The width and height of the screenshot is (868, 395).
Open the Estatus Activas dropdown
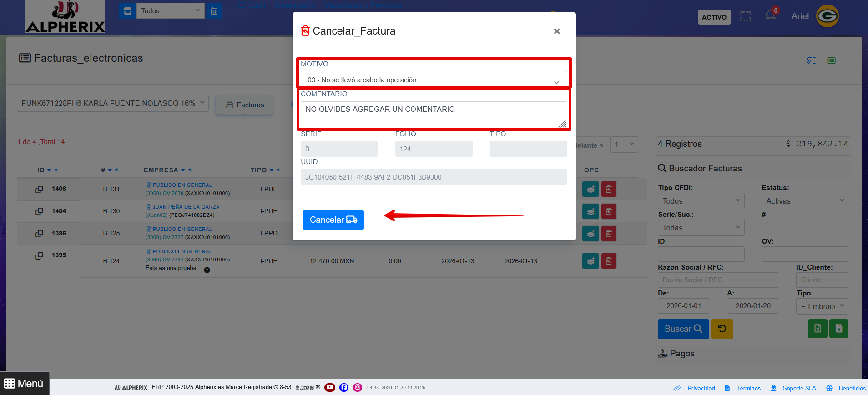[804, 201]
